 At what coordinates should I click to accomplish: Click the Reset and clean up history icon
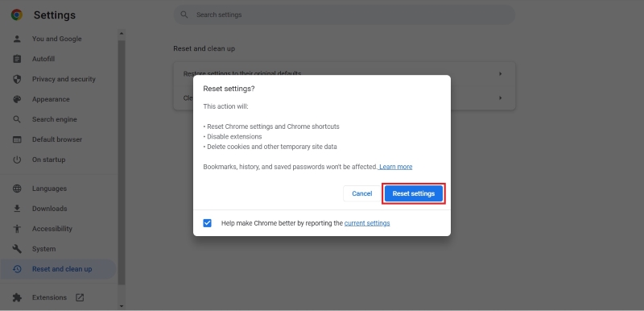click(17, 268)
